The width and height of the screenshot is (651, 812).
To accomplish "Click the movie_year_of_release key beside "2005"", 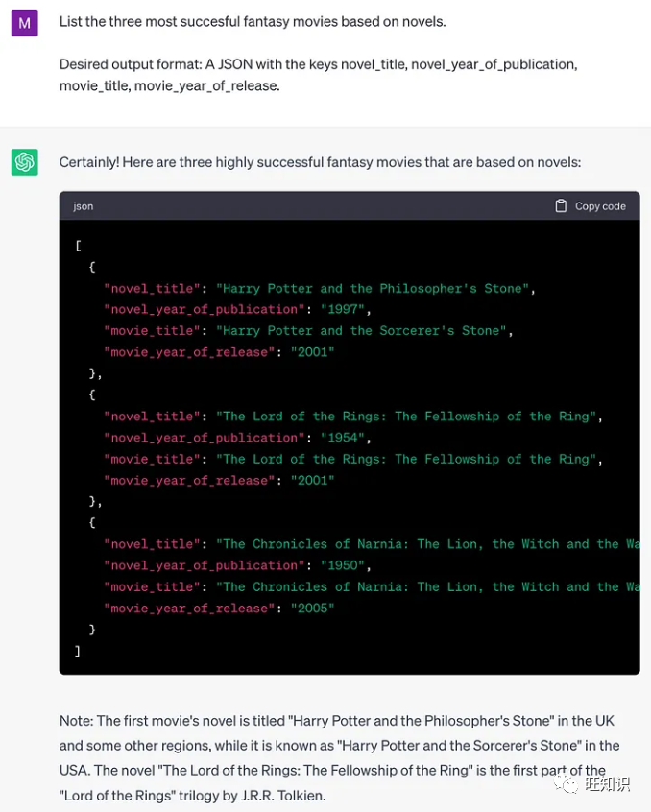I will coord(189,609).
